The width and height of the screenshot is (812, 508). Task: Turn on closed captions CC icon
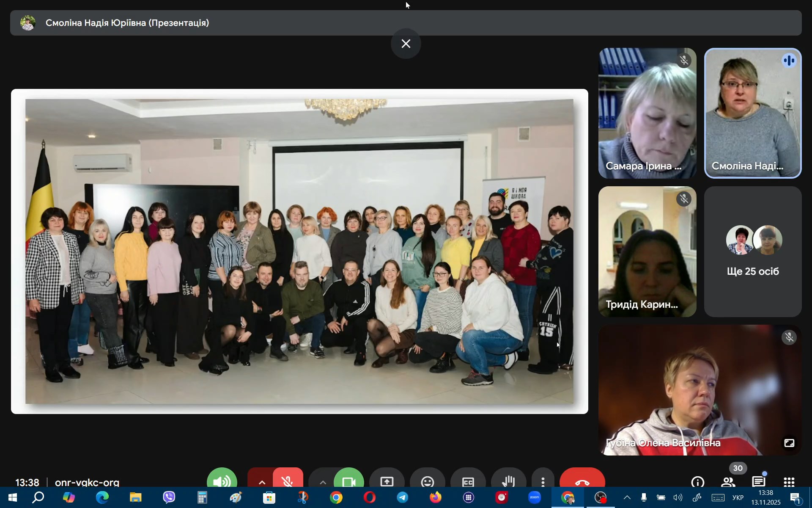coord(468,481)
